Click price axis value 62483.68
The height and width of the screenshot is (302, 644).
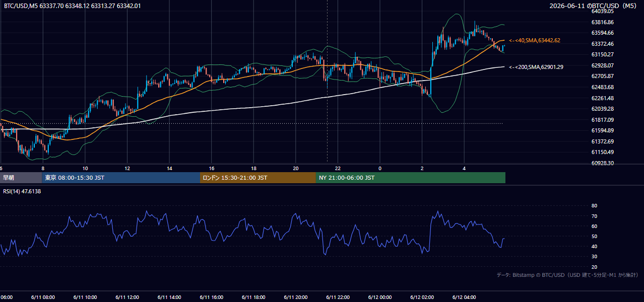602,87
